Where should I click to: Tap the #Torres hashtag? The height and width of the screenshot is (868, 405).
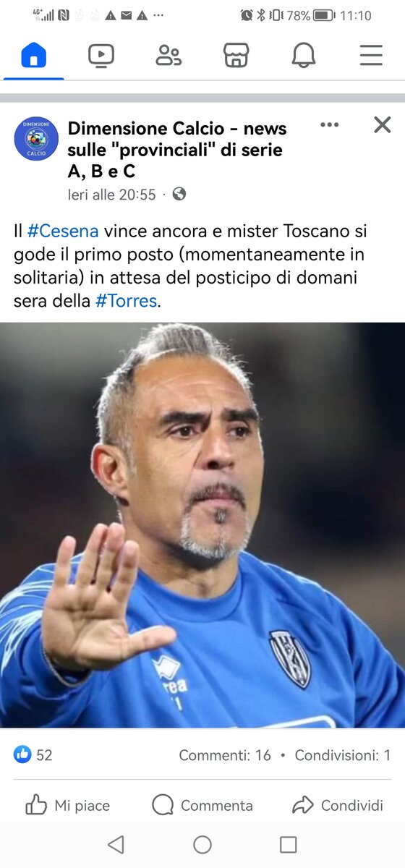[126, 301]
